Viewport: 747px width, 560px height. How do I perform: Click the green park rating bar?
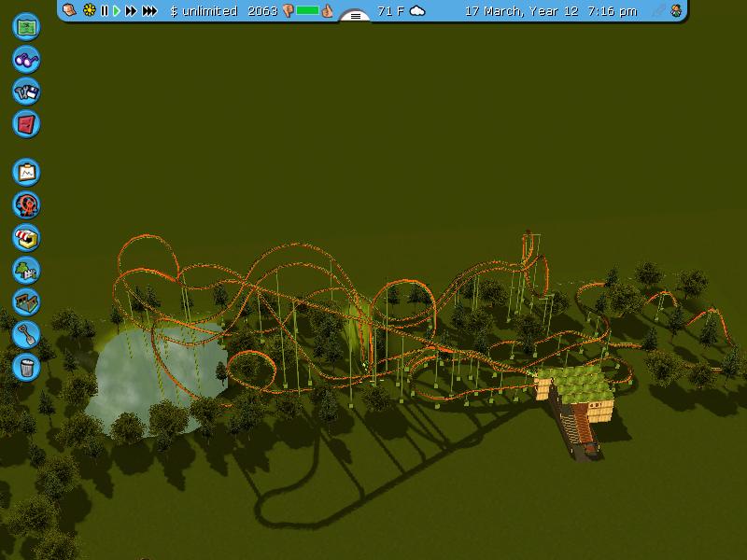click(308, 10)
